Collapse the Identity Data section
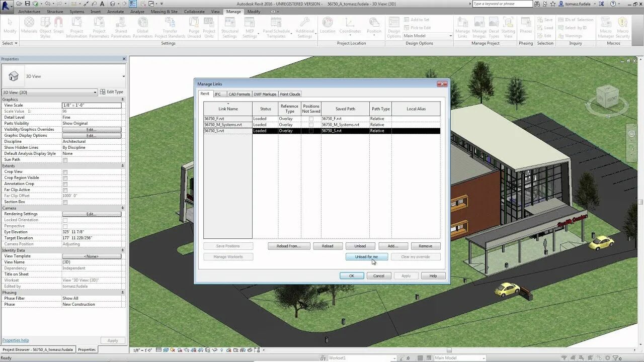Screen dimensions: 644x362 (x=122, y=250)
